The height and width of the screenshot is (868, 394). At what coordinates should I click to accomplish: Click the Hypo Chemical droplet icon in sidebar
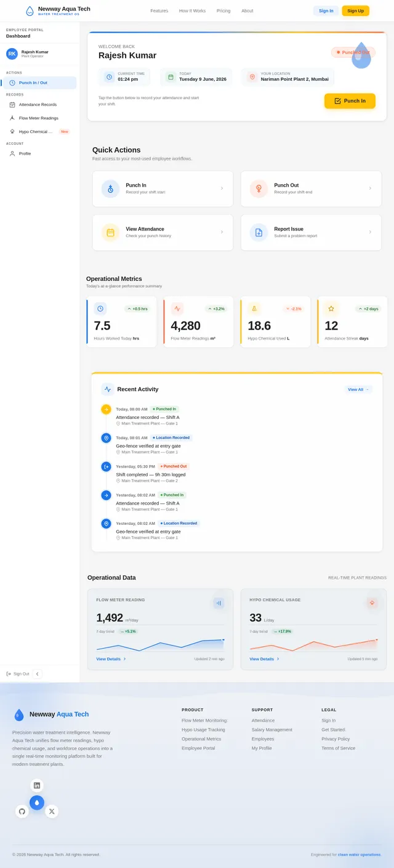coord(12,131)
